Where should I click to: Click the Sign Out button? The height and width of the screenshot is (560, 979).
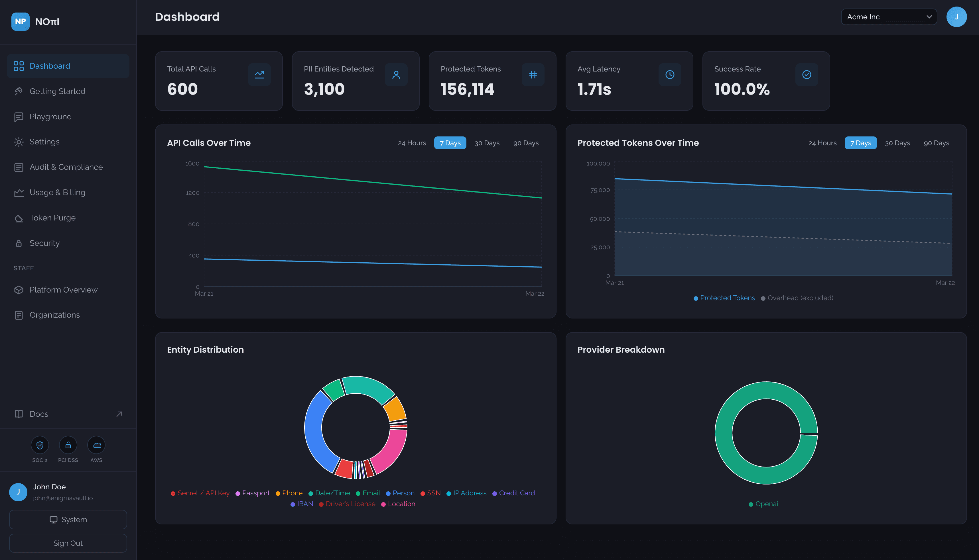68,543
